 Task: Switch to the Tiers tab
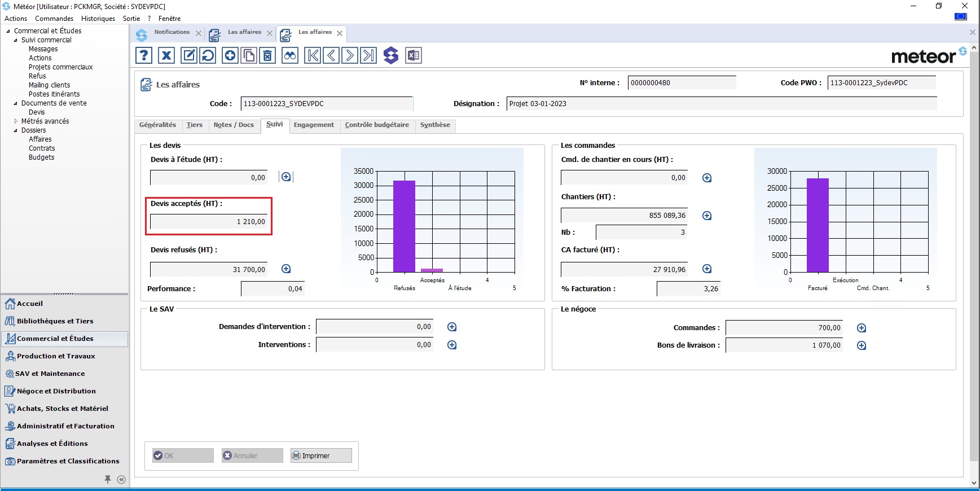pos(195,125)
